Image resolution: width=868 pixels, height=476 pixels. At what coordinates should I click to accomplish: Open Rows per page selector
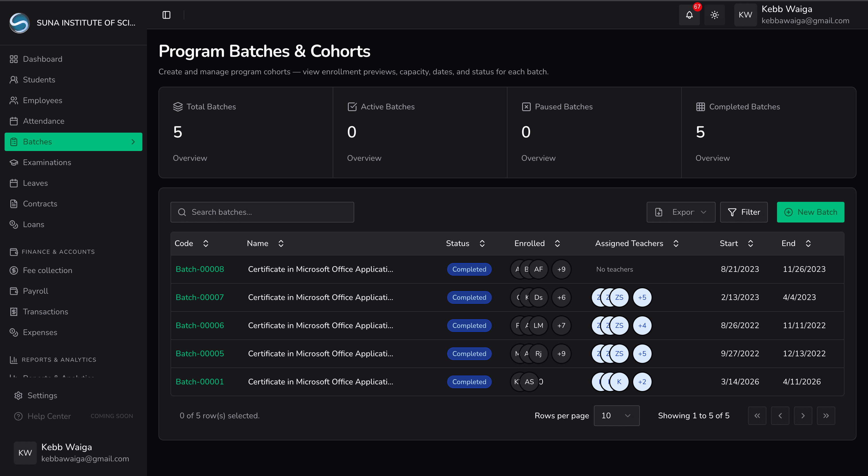(616, 416)
